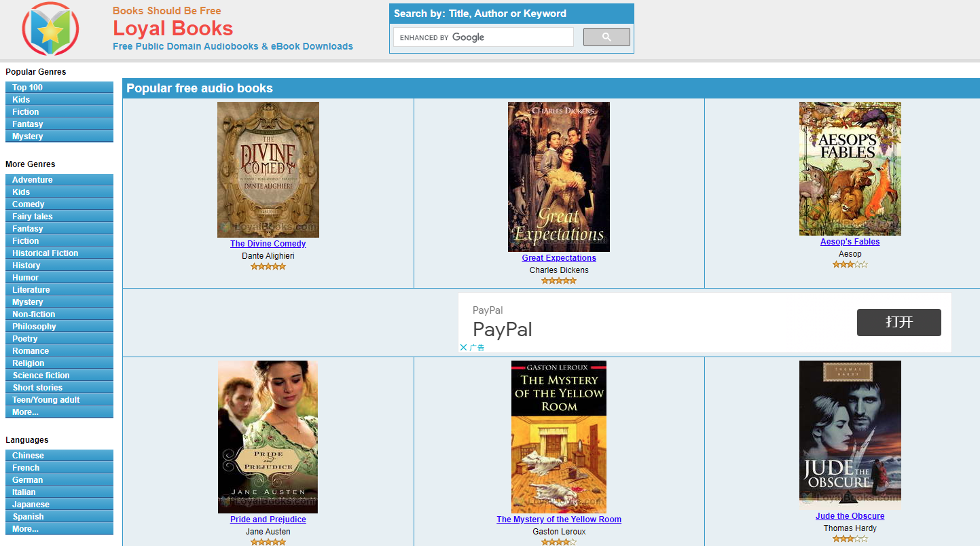Show more genres with More... link
Image resolution: width=980 pixels, height=546 pixels.
pos(59,412)
